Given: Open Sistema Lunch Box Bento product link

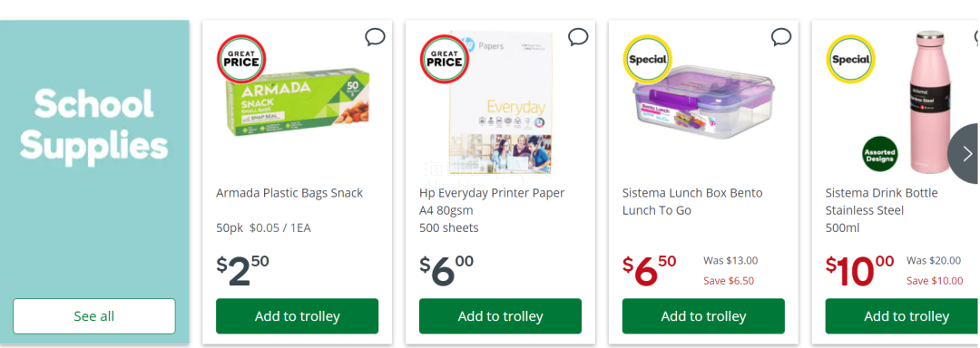Looking at the screenshot, I should pos(692,201).
